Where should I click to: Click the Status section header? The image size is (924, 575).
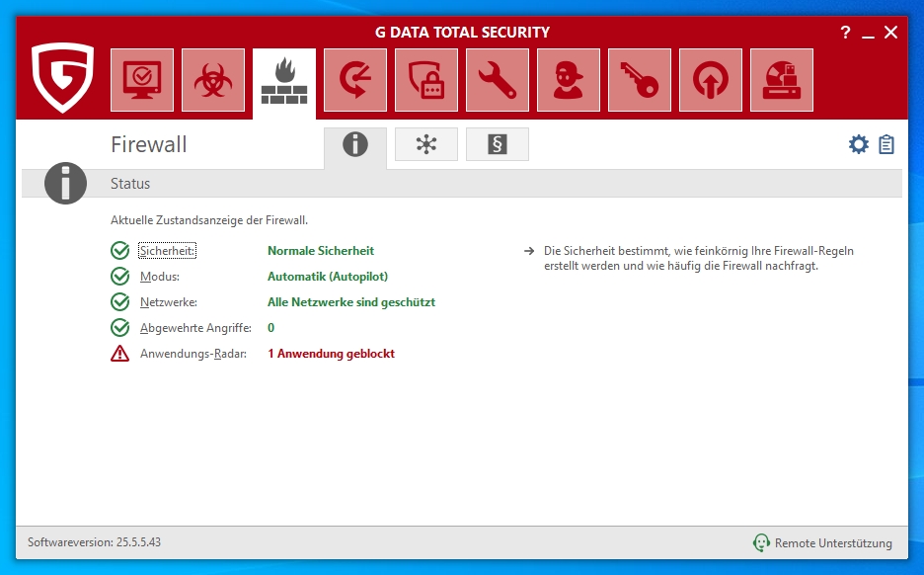(x=130, y=184)
